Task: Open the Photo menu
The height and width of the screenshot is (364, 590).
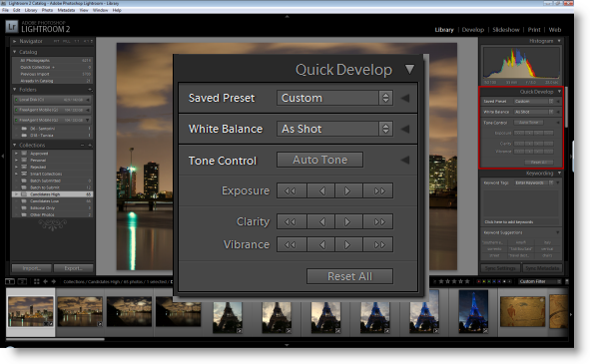Action: point(47,10)
